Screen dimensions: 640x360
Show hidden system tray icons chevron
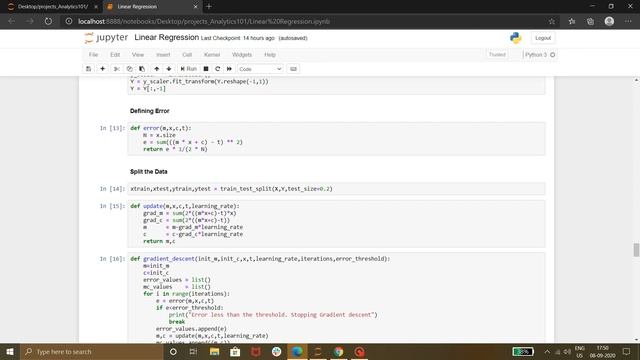pos(547,351)
